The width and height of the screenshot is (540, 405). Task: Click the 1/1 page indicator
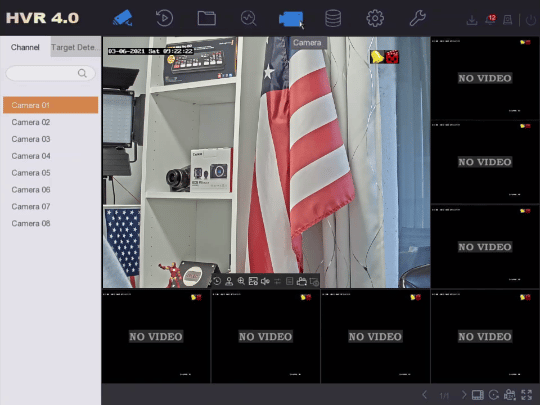(444, 395)
